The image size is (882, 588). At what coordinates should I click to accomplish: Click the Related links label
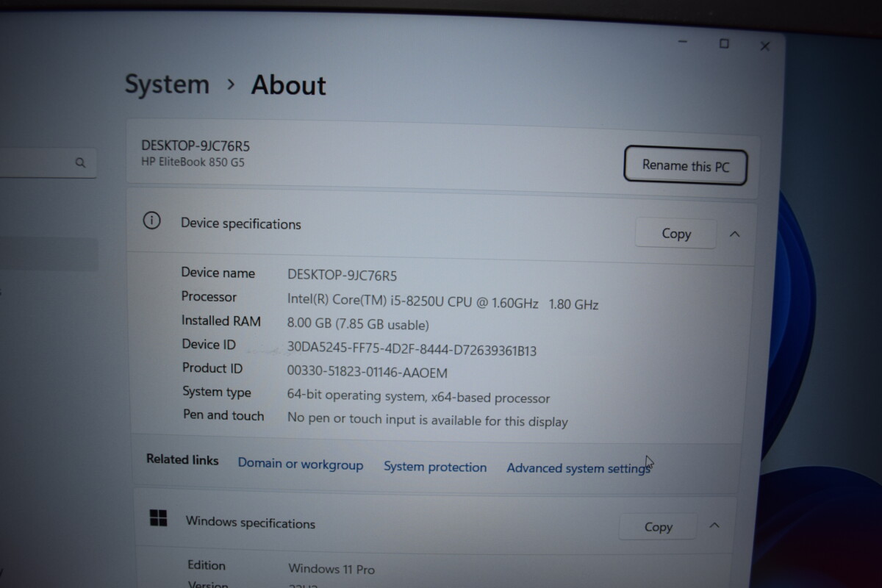tap(182, 459)
